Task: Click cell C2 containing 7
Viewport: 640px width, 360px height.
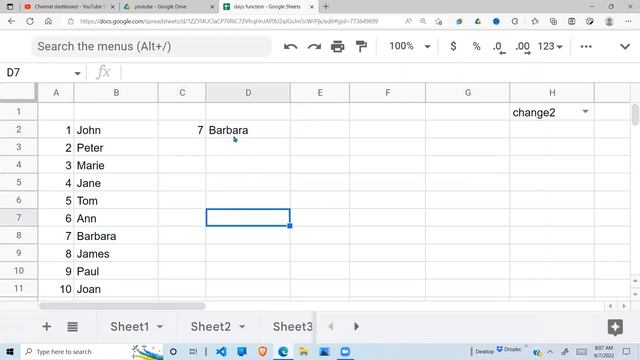Action: [182, 130]
